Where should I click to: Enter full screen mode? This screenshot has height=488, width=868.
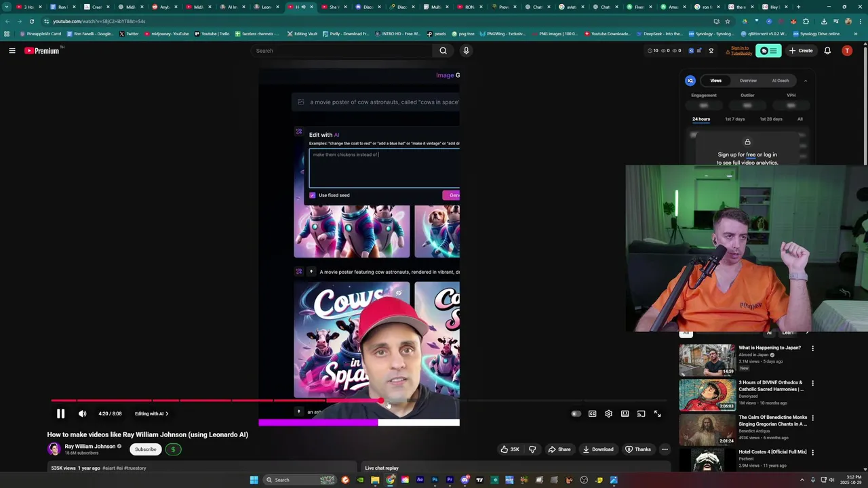click(657, 413)
